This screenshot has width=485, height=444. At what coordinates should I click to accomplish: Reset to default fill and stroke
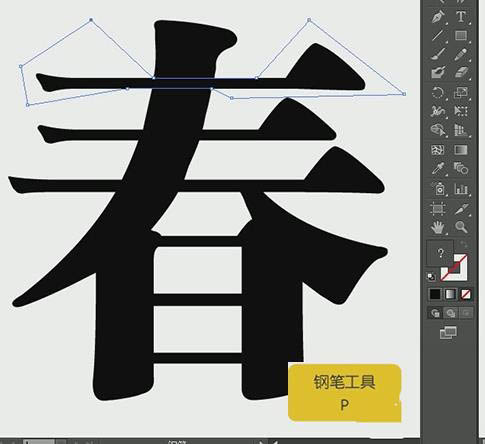click(x=431, y=277)
